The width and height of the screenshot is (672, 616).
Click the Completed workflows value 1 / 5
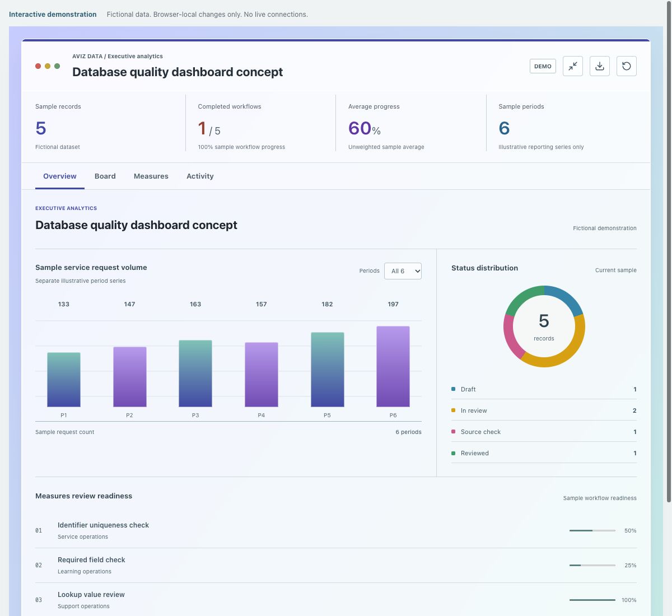209,129
